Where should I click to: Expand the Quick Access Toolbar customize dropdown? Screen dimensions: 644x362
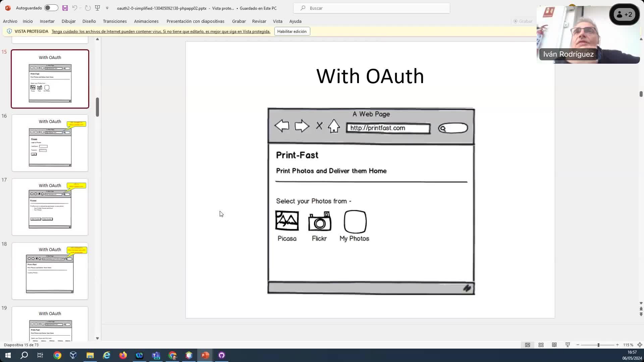tap(107, 8)
